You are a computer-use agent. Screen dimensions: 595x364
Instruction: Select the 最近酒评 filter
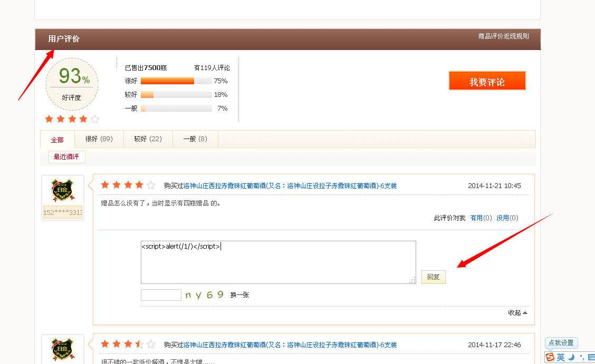click(x=66, y=157)
